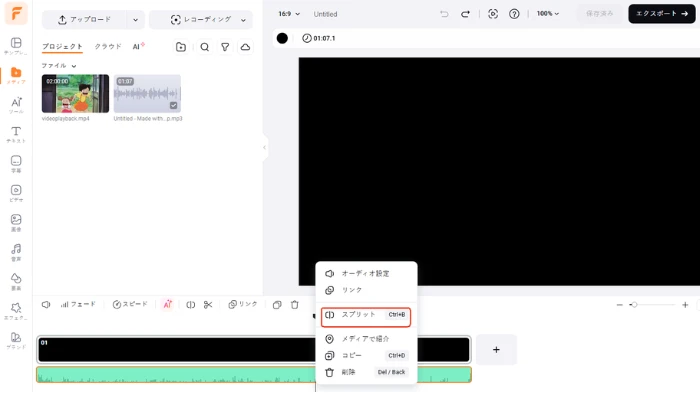Switch to the AI tab in media panel
This screenshot has width=700, height=400.
click(x=138, y=46)
